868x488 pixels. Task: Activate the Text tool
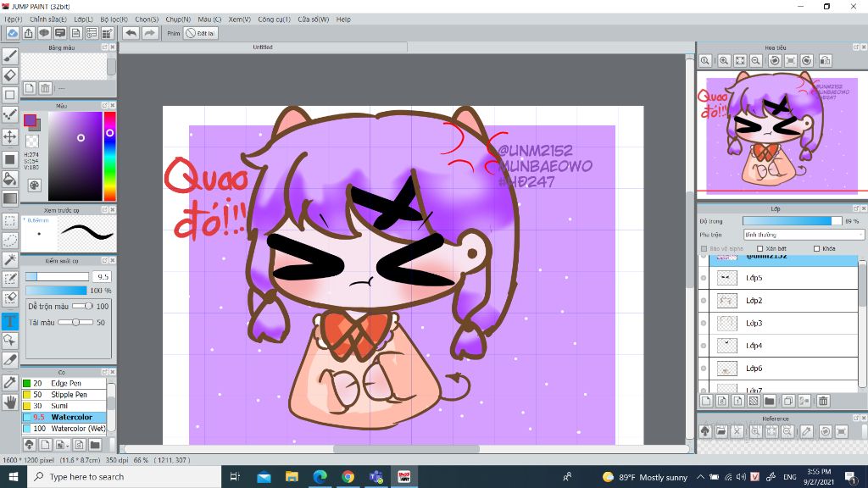(10, 321)
